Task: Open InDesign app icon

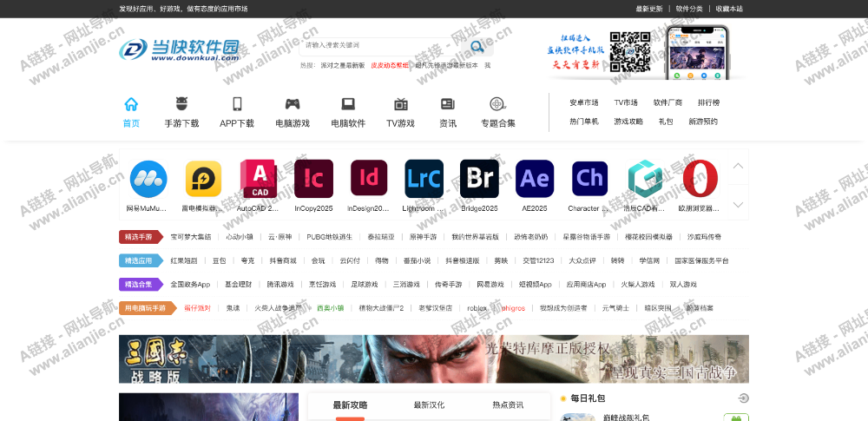Action: point(369,178)
